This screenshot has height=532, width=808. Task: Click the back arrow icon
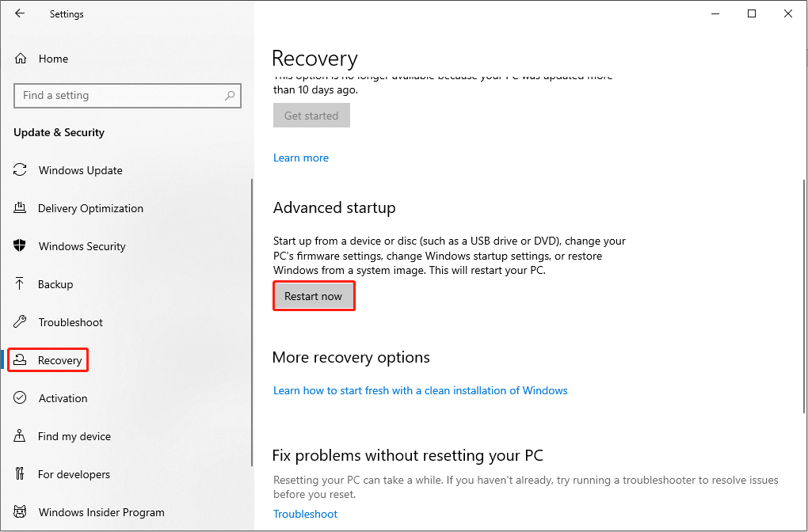20,13
